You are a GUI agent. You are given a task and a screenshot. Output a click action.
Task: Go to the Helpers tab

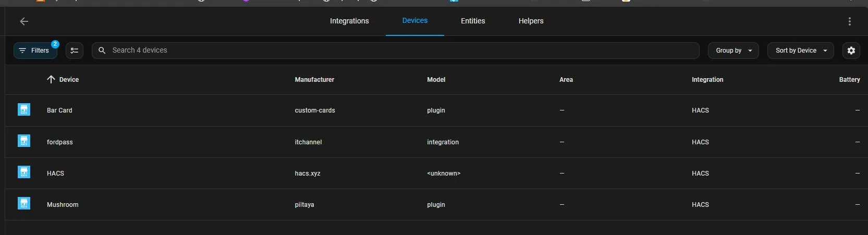[x=531, y=21]
